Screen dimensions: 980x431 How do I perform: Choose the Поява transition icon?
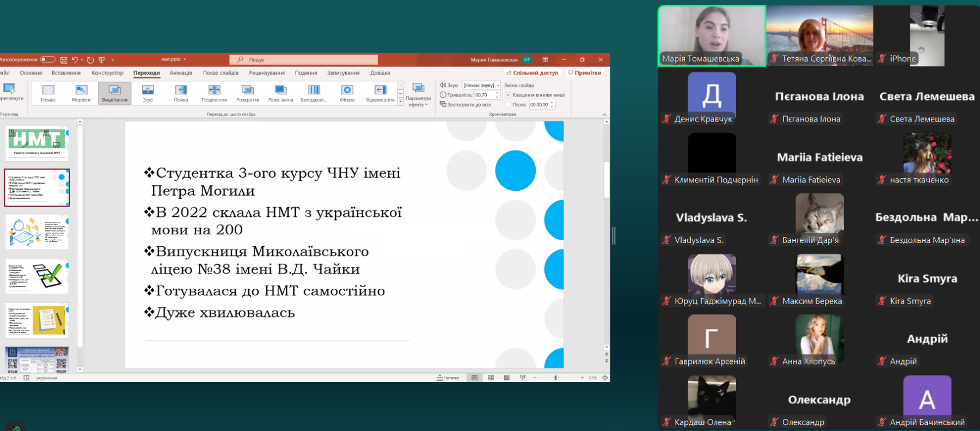181,93
